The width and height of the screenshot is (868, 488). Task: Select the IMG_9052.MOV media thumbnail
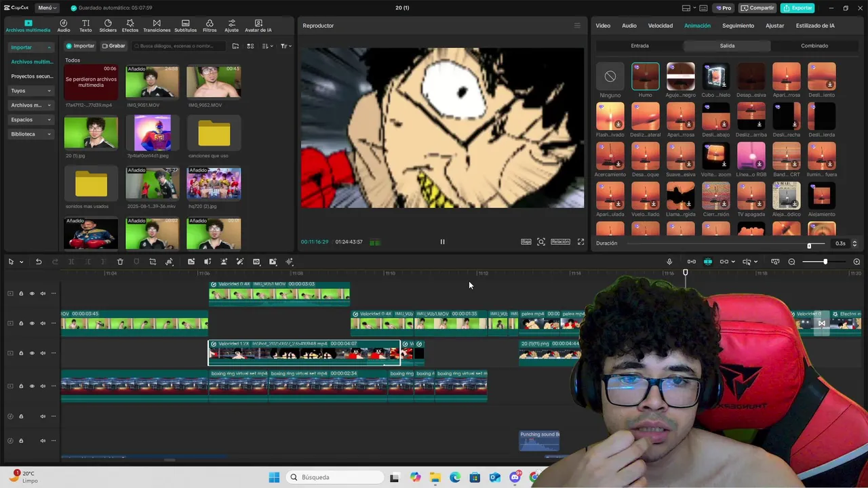[214, 82]
